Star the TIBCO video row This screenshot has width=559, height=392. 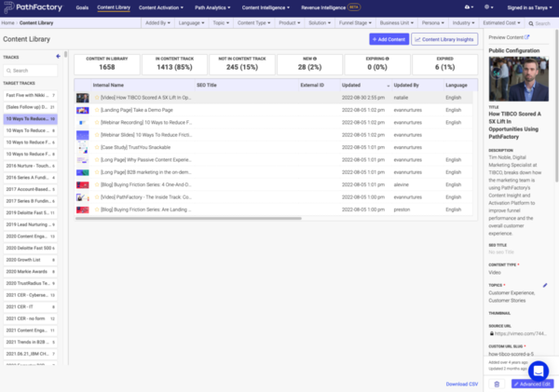click(x=97, y=97)
